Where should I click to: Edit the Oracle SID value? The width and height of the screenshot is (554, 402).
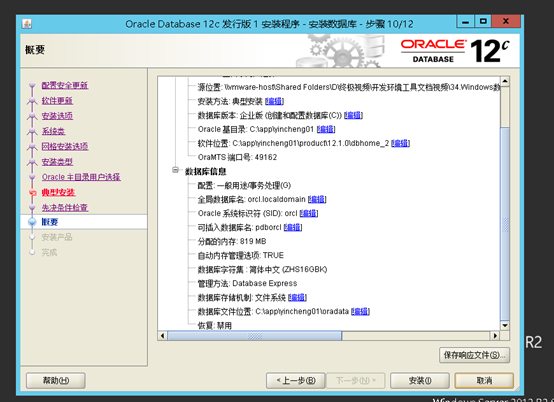[308, 213]
